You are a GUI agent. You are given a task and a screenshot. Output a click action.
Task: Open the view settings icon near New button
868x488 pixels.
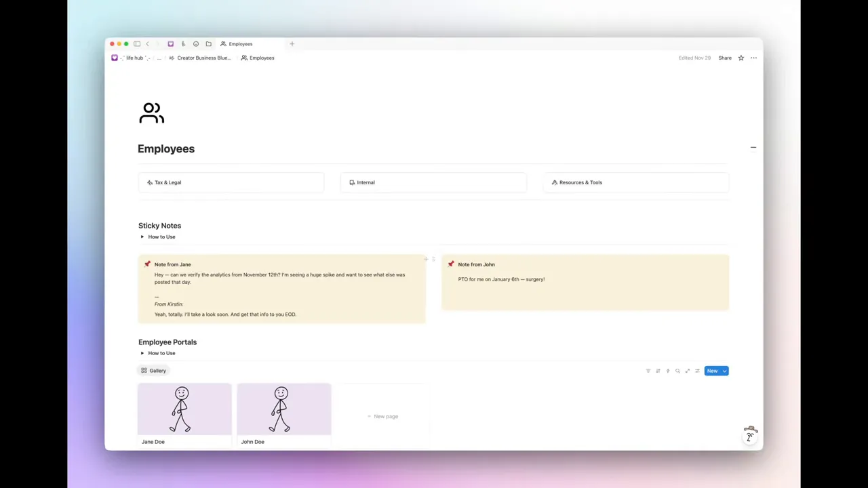point(697,371)
